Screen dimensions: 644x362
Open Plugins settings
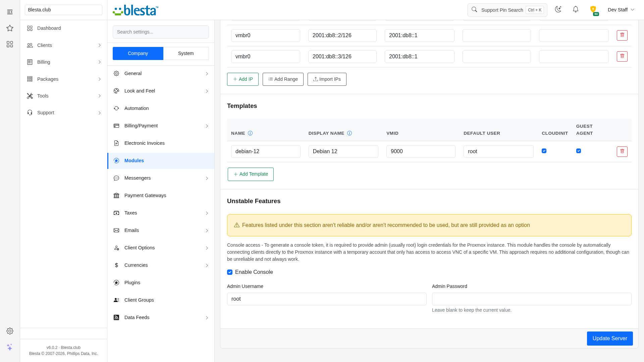(x=161, y=283)
